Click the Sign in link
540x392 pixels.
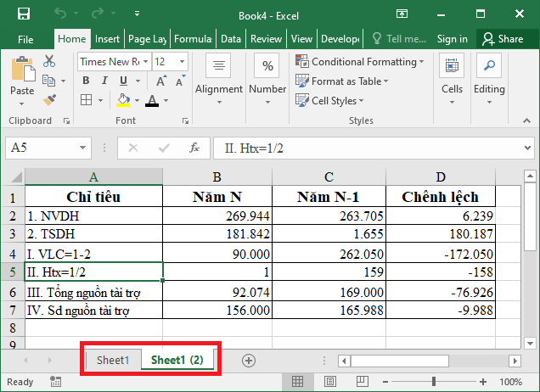coord(452,39)
